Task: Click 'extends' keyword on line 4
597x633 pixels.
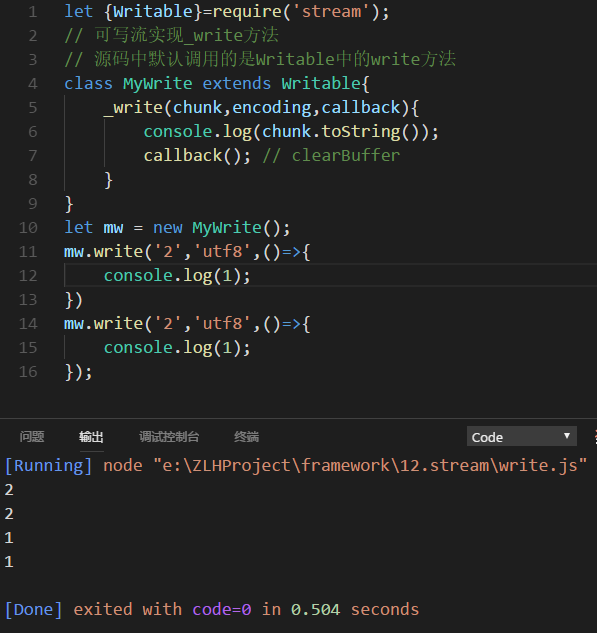Action: pos(237,84)
